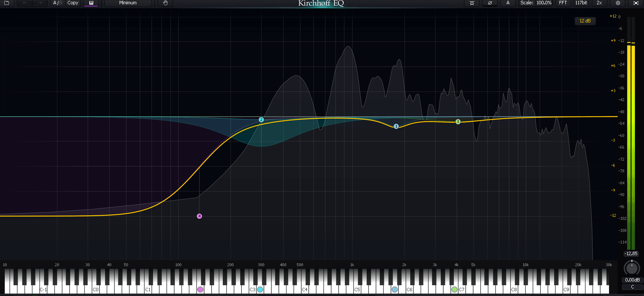Viewport: 644px width, 296px height.
Task: Select EQ band node 1
Action: 396,126
